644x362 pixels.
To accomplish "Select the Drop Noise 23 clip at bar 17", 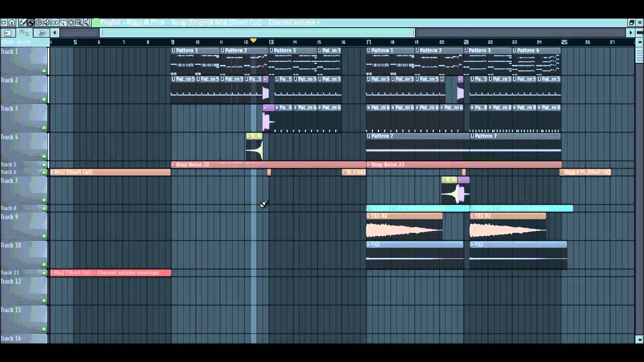I will coord(463,164).
